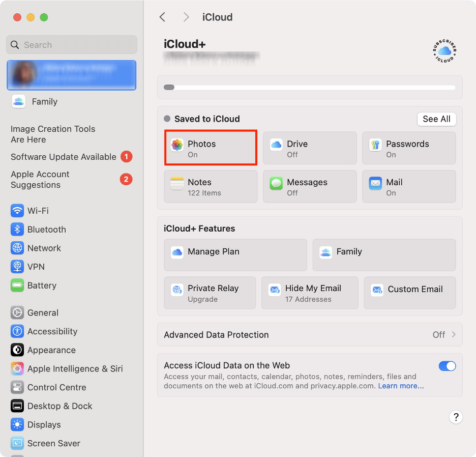The height and width of the screenshot is (457, 476).
Task: Disable Access iCloud Data on the Web
Action: coord(447,366)
